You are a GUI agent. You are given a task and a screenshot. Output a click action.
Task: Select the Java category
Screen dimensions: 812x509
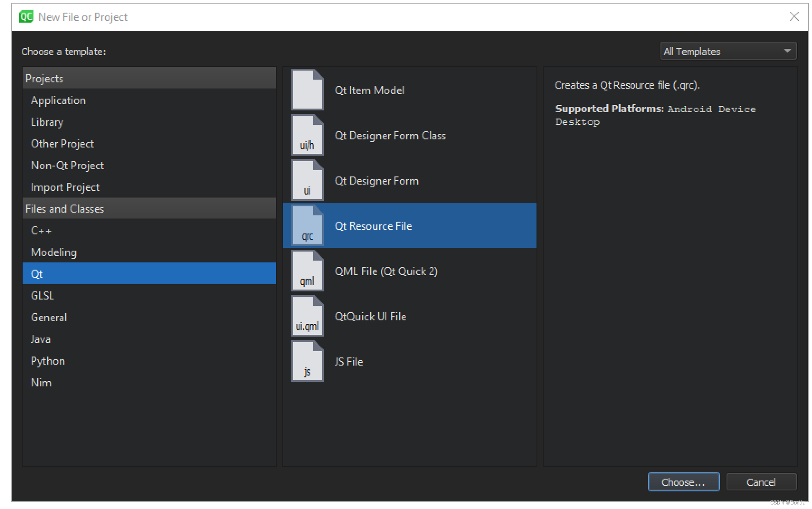click(149, 339)
